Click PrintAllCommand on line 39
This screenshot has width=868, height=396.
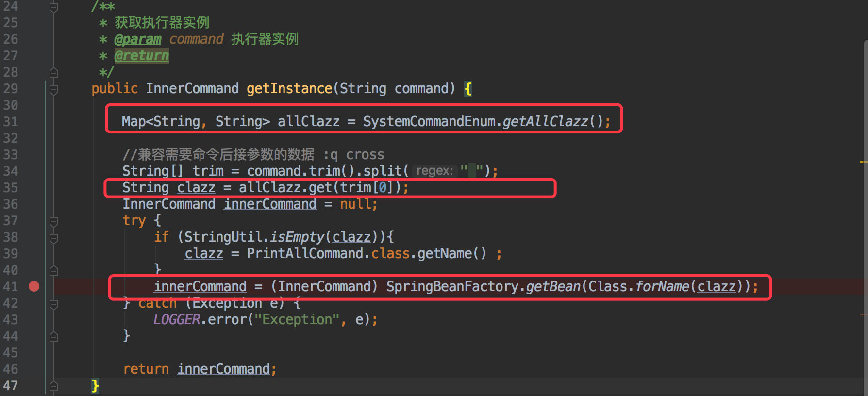(x=305, y=253)
